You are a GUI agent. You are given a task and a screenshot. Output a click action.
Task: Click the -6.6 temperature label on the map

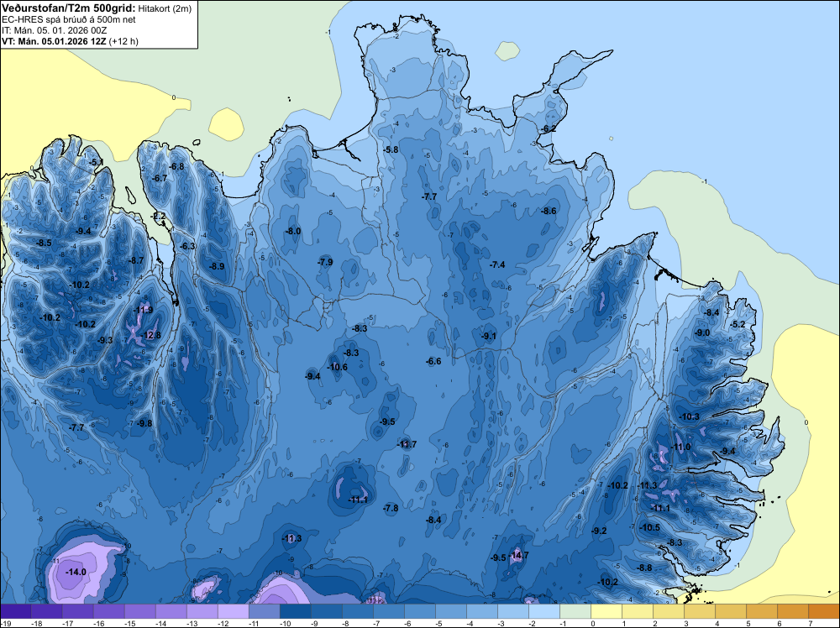[433, 361]
